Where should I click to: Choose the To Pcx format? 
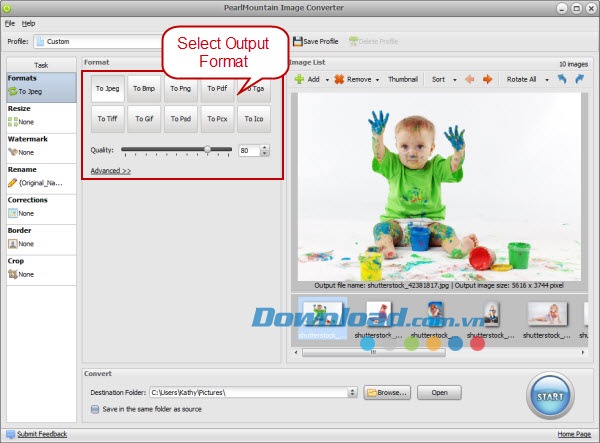click(217, 119)
